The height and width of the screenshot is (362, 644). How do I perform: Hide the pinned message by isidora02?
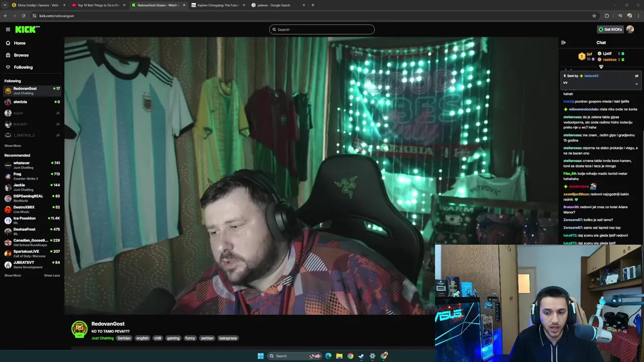click(636, 76)
